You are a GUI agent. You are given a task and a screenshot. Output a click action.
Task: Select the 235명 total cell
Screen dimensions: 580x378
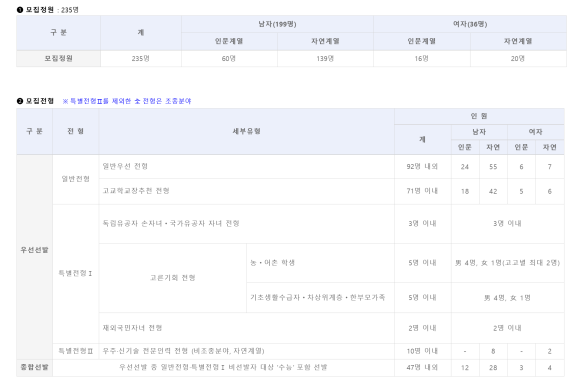point(141,58)
